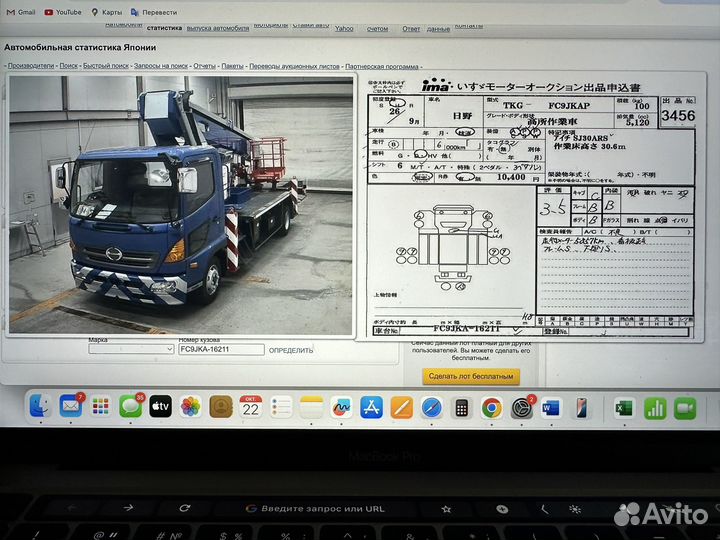Open the Перевести bookmark
Image resolution: width=720 pixels, height=540 pixels.
pos(154,12)
